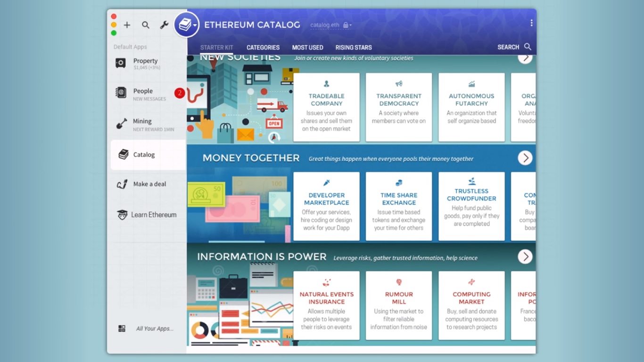Image resolution: width=644 pixels, height=362 pixels.
Task: Open dropdown arrow on catalog logo
Action: 195,25
